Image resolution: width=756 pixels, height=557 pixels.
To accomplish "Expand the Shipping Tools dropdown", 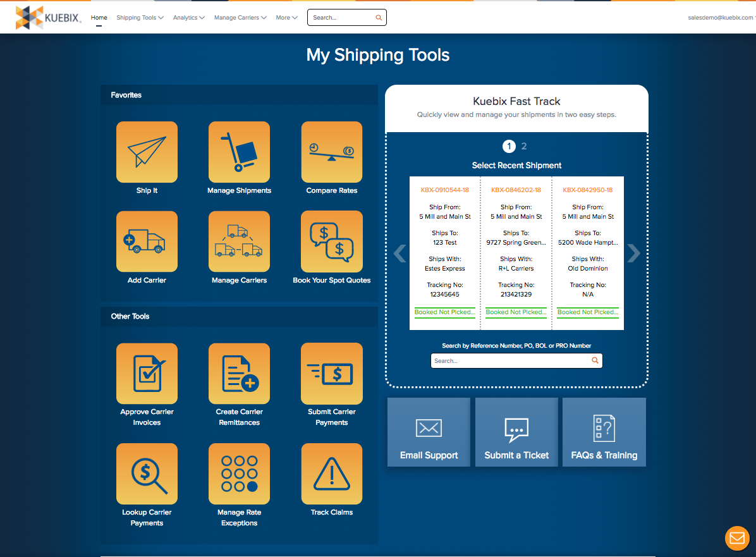I will click(140, 17).
